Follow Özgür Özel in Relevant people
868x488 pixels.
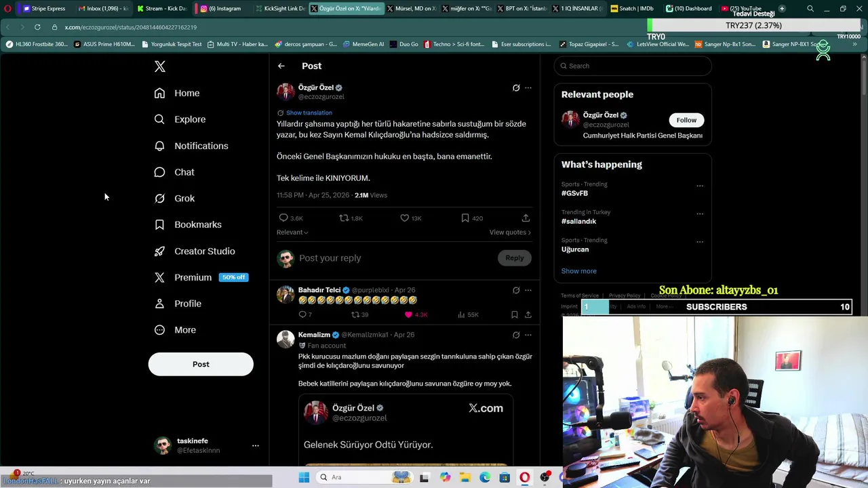(x=686, y=120)
